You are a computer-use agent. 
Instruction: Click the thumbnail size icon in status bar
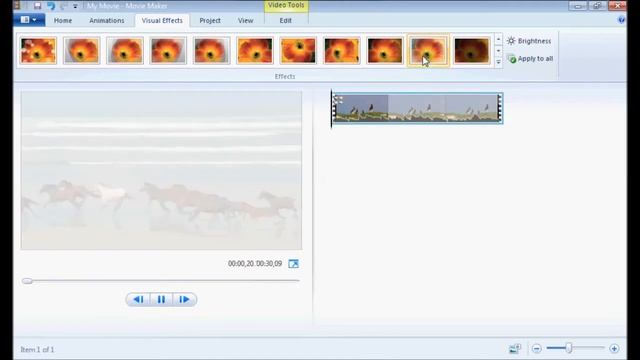[515, 349]
